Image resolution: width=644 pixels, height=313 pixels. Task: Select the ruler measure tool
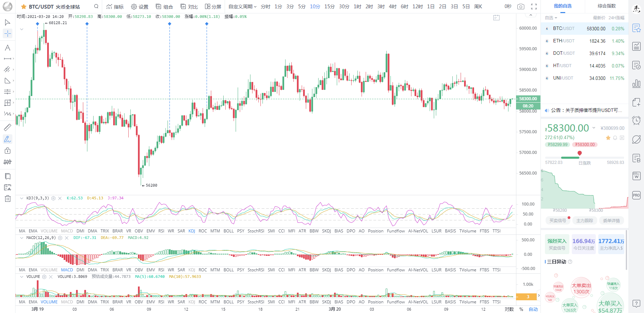7,127
